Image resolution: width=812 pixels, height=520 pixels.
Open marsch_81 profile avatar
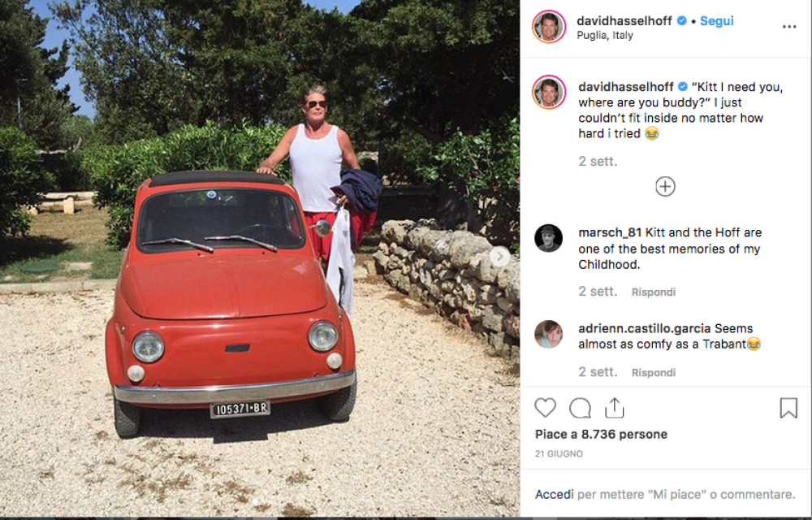coord(549,238)
